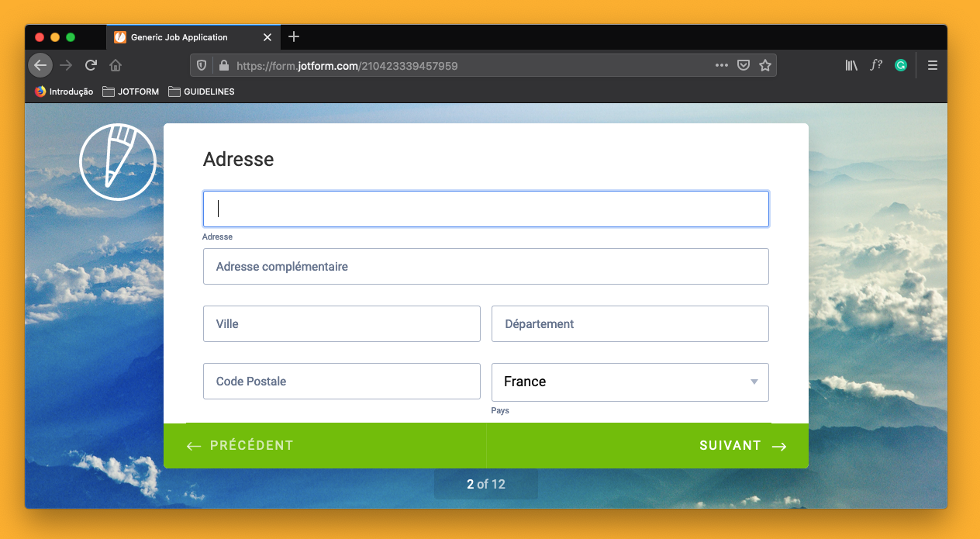This screenshot has height=539, width=980.
Task: Click the Ville input field
Action: tap(342, 324)
